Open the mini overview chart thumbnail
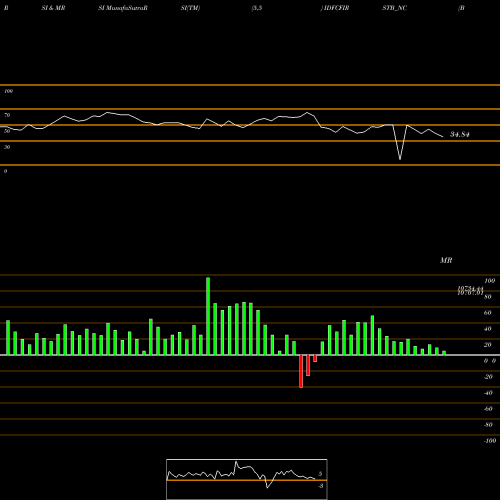This screenshot has height=500, width=500. point(247,479)
